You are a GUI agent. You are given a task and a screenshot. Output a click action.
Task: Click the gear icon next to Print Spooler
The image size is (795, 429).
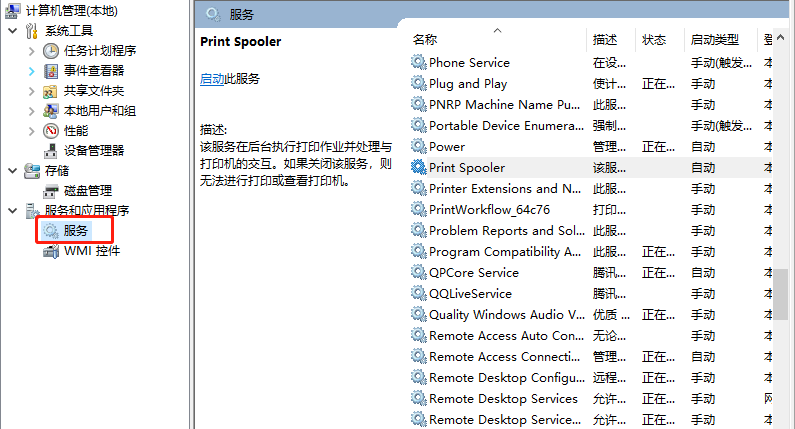418,168
